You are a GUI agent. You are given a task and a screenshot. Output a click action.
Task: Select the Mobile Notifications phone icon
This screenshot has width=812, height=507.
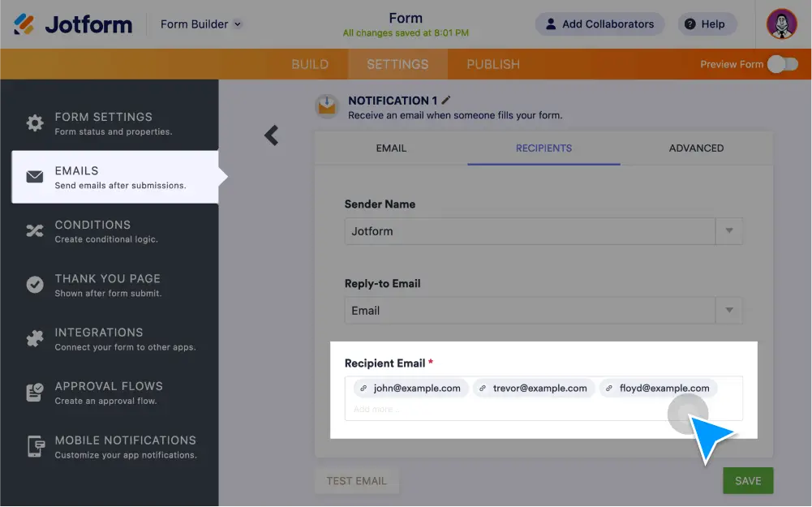pyautogui.click(x=34, y=446)
